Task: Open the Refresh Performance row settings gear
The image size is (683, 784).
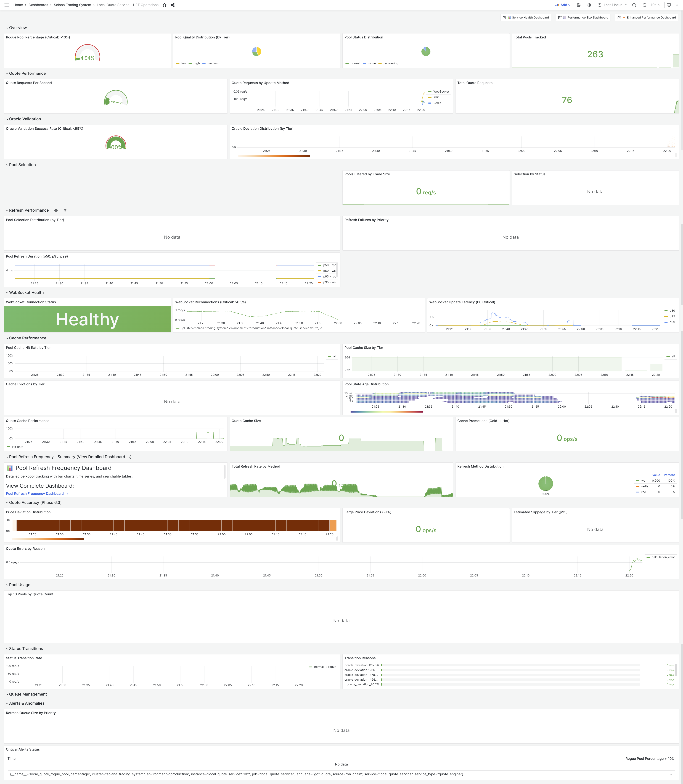Action: coord(56,211)
